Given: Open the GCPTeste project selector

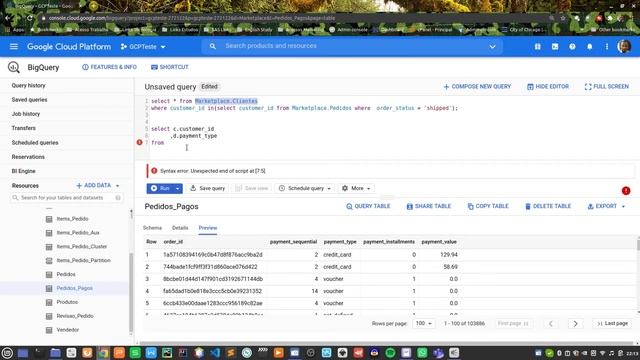Looking at the screenshot, I should 143,47.
